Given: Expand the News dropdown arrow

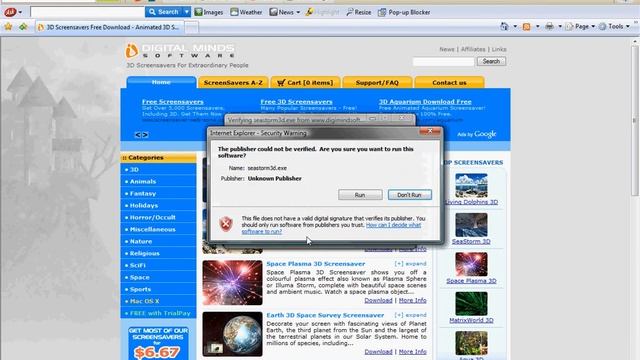Looking at the screenshot, I should pyautogui.click(x=298, y=12).
